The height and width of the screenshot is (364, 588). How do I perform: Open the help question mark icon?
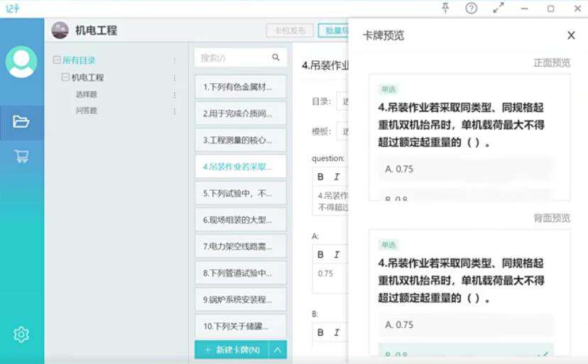pyautogui.click(x=472, y=9)
